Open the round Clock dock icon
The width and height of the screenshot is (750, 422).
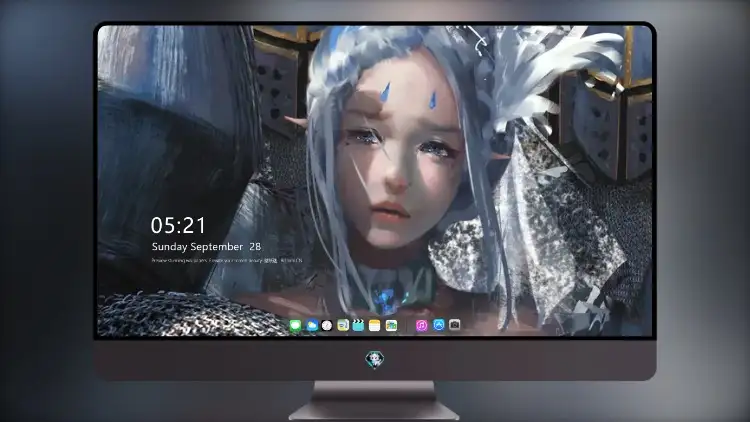point(327,326)
